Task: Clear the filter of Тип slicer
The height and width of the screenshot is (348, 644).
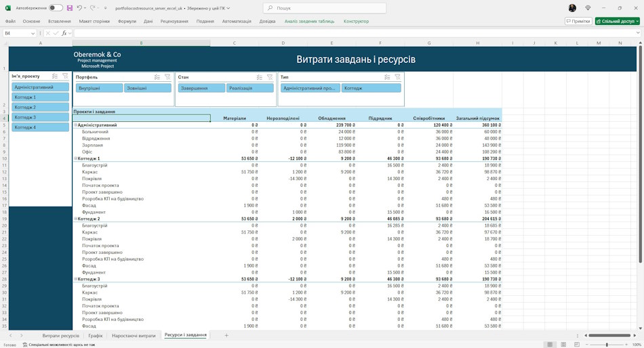Action: click(x=397, y=77)
